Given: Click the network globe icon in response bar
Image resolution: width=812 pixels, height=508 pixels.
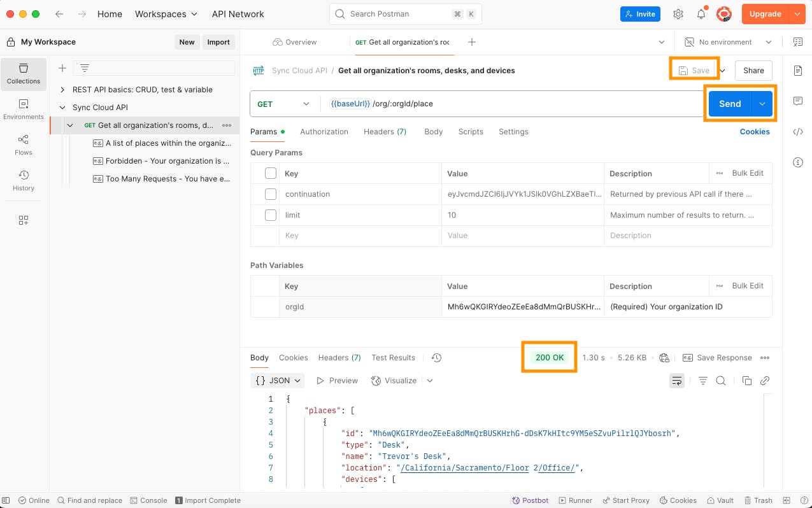Looking at the screenshot, I should [x=664, y=358].
